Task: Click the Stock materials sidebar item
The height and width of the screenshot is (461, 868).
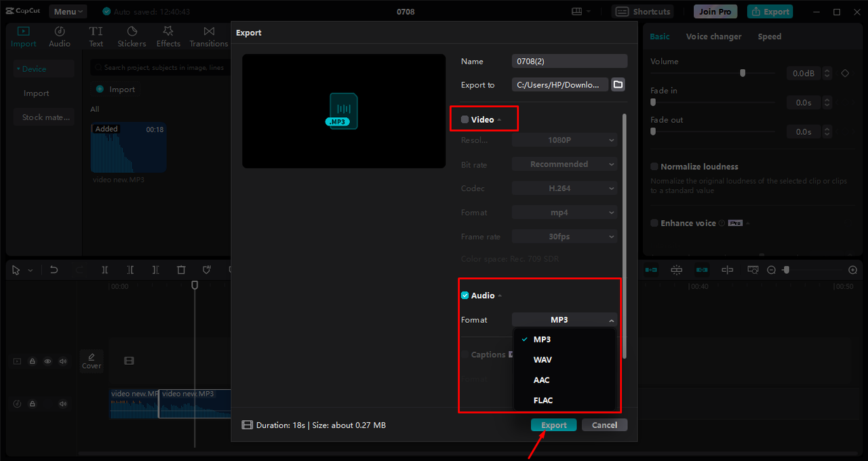Action: pyautogui.click(x=45, y=117)
